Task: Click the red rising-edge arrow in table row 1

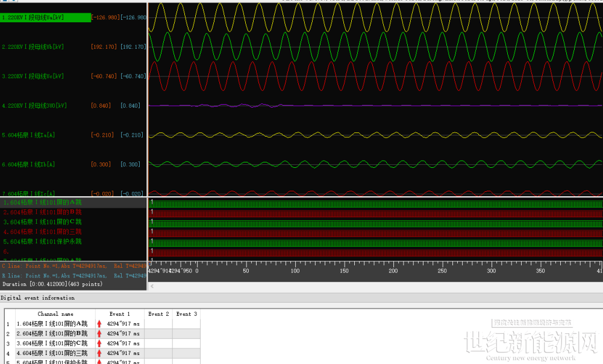Action: click(99, 324)
